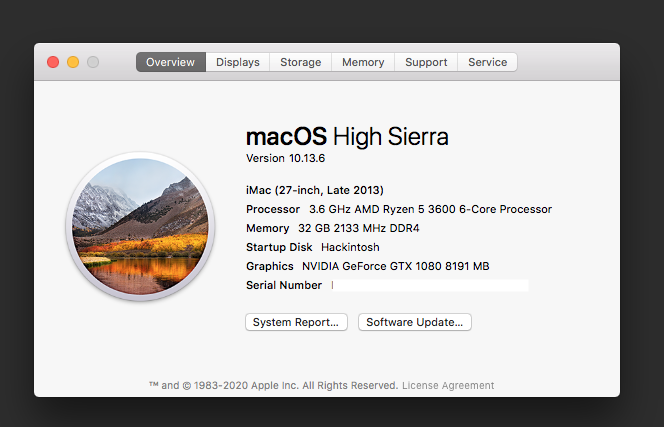Open the License Agreement link
This screenshot has height=427, width=664.
pos(448,385)
